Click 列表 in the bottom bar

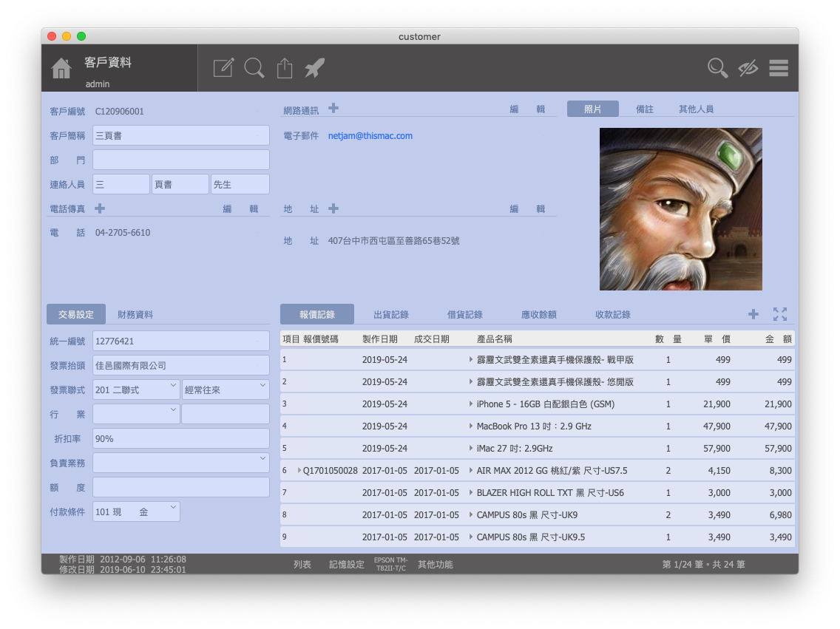pos(302,564)
